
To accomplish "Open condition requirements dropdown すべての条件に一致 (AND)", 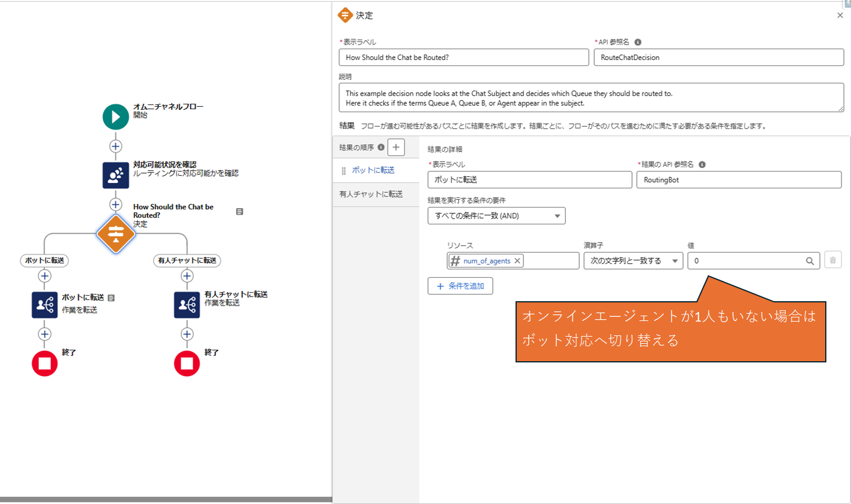I will click(496, 216).
